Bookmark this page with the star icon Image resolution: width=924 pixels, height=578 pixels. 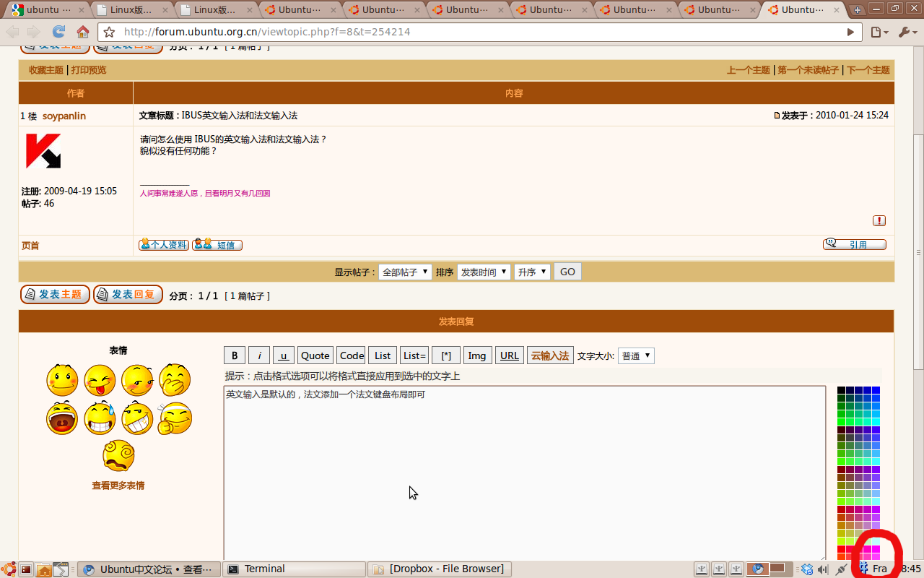[109, 33]
